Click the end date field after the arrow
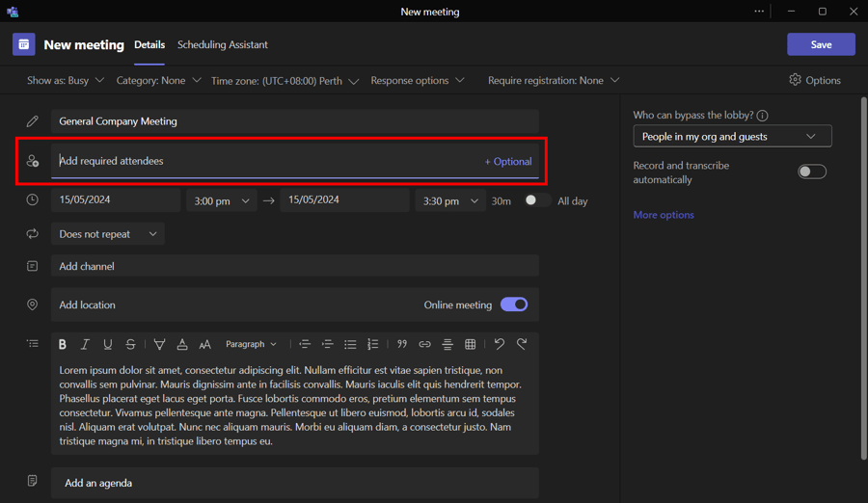868x503 pixels. [344, 199]
